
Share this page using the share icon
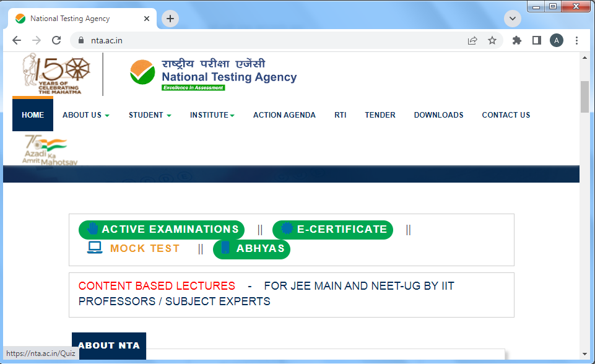(472, 40)
